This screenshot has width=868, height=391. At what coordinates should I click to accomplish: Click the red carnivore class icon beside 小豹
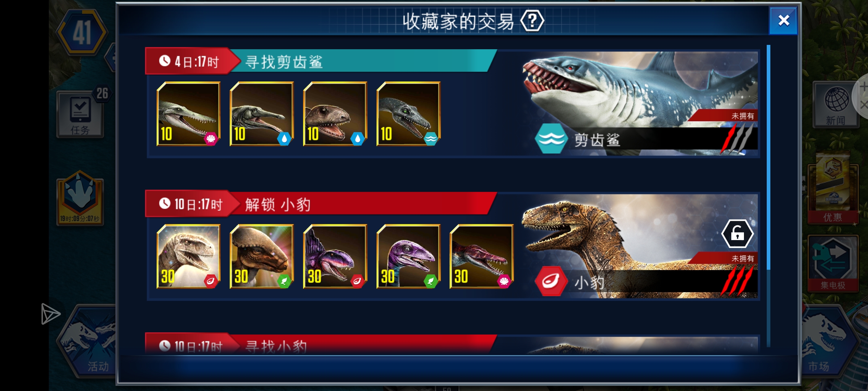pos(551,281)
